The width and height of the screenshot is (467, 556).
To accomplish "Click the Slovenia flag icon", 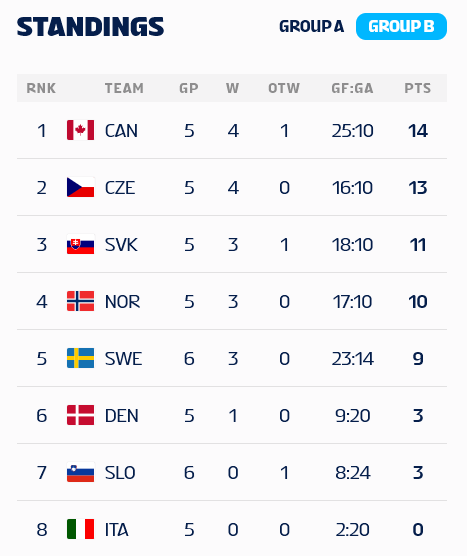I will coord(80,472).
